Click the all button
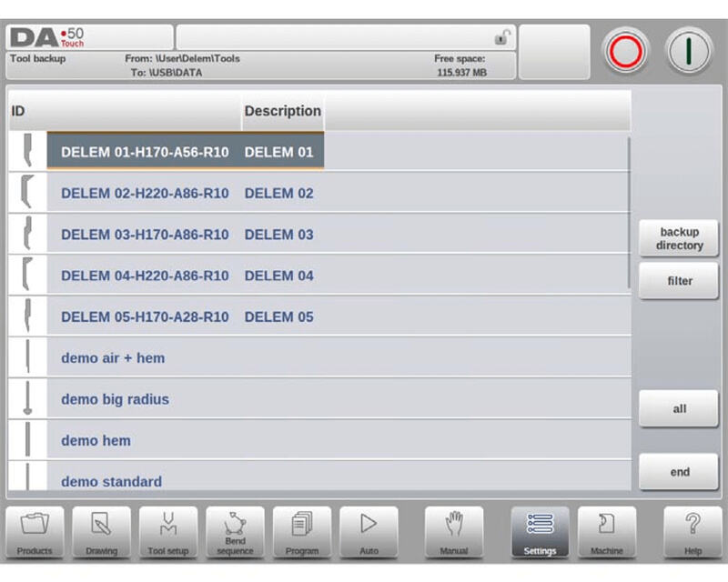728x582 pixels. tap(679, 408)
